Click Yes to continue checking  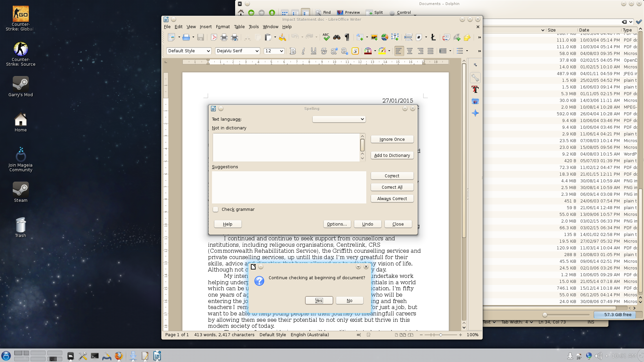click(319, 301)
